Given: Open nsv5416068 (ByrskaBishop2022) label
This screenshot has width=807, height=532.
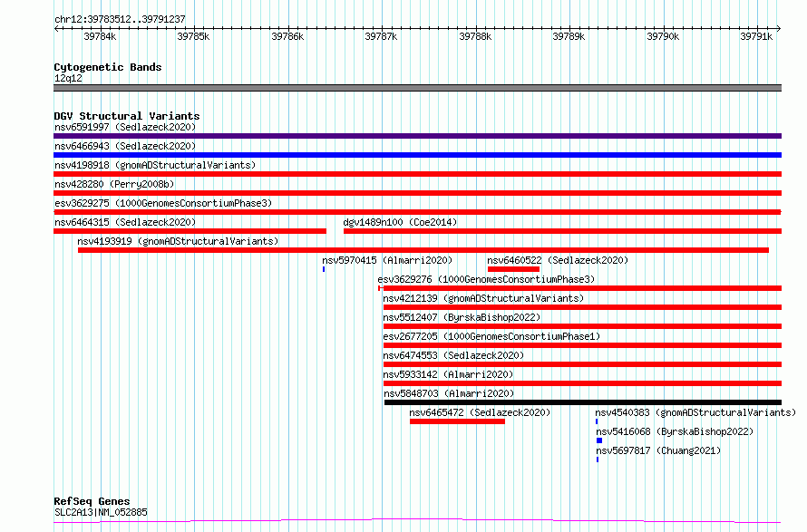Looking at the screenshot, I should point(675,431).
